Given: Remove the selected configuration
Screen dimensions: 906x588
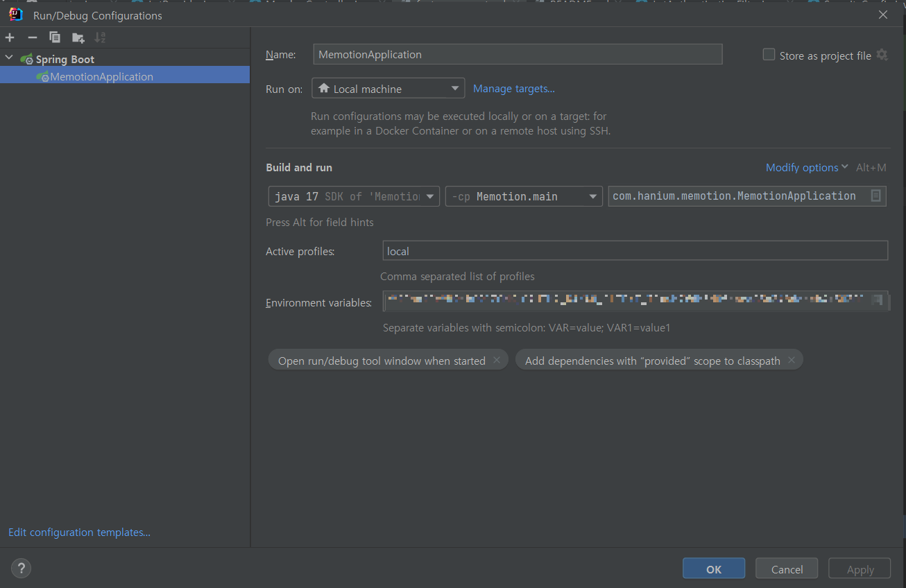Looking at the screenshot, I should click(32, 37).
